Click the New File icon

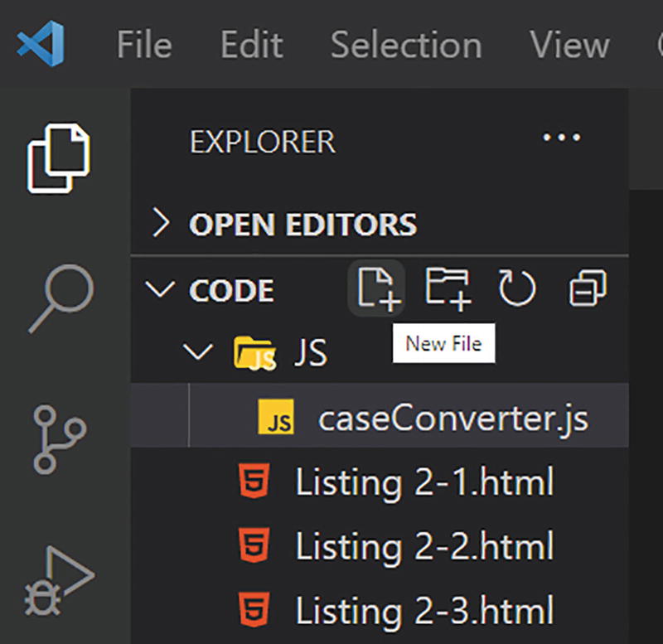[x=378, y=289]
